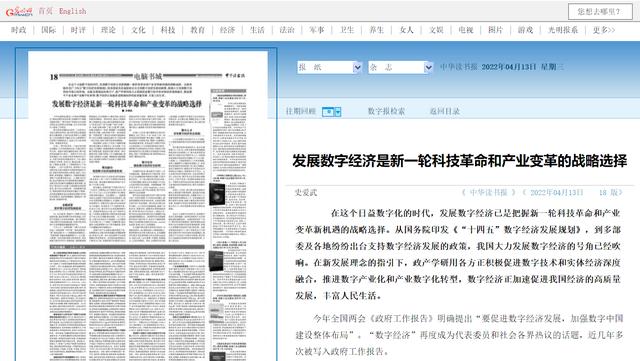
Task: Open the 文娱 navigation item
Action: 436,30
